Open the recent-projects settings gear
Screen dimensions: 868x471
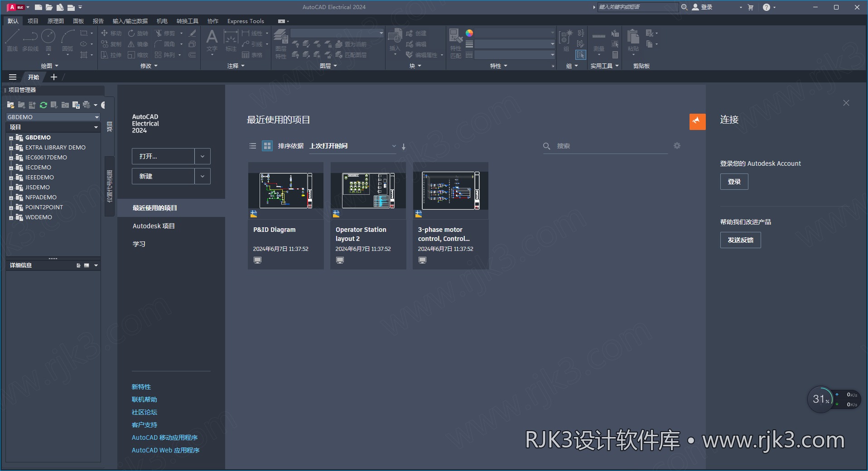pyautogui.click(x=677, y=146)
